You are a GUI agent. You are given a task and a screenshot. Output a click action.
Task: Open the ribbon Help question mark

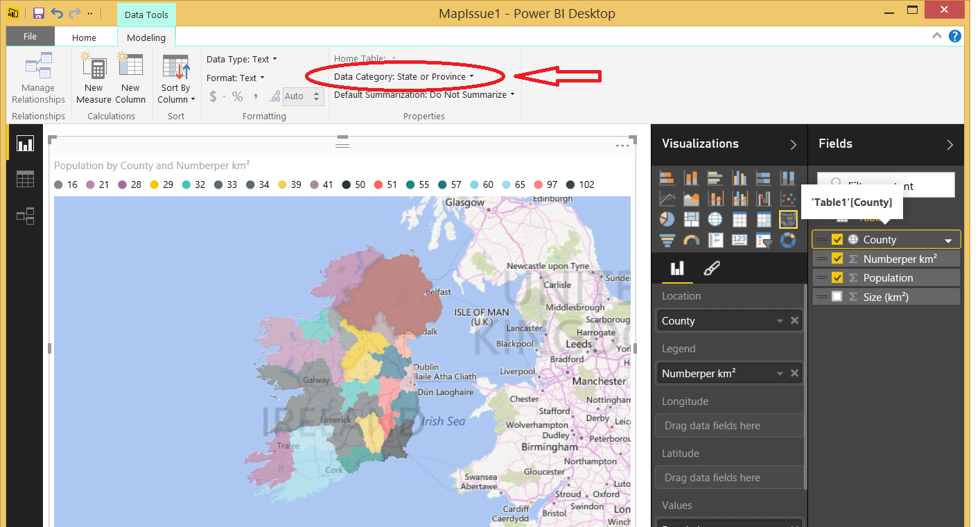(x=955, y=36)
